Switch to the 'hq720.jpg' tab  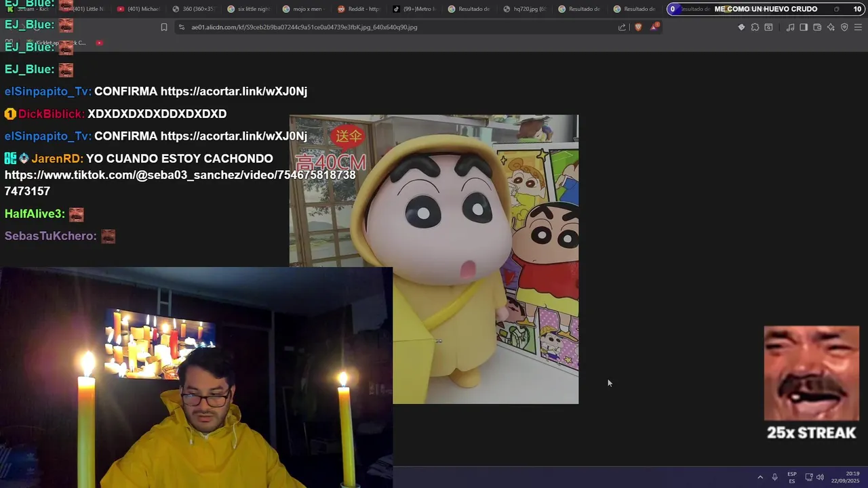point(524,9)
